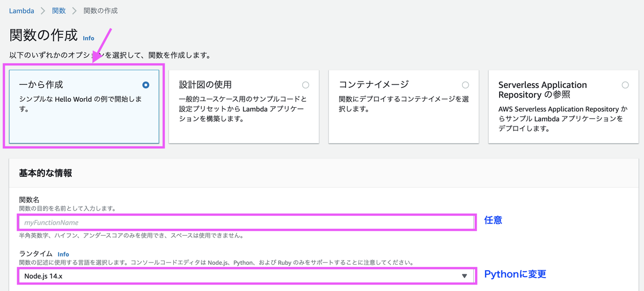Image resolution: width=644 pixels, height=291 pixels.
Task: Click the 関数の作成 page heading
Action: [43, 36]
